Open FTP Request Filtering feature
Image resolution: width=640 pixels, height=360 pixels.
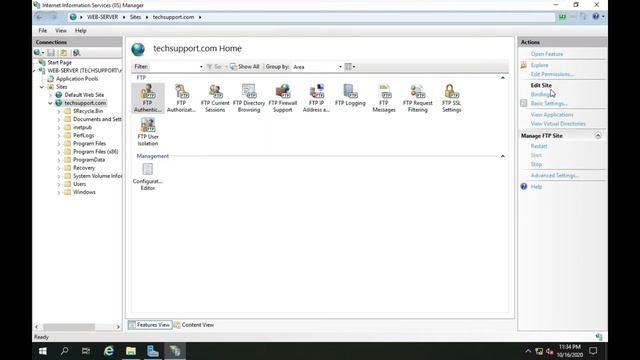pyautogui.click(x=418, y=98)
